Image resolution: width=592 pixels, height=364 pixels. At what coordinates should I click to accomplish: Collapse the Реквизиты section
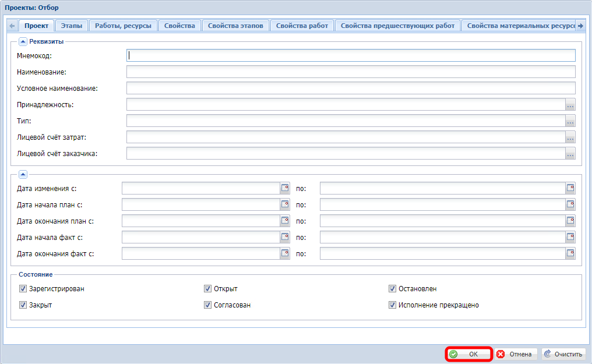click(x=23, y=41)
